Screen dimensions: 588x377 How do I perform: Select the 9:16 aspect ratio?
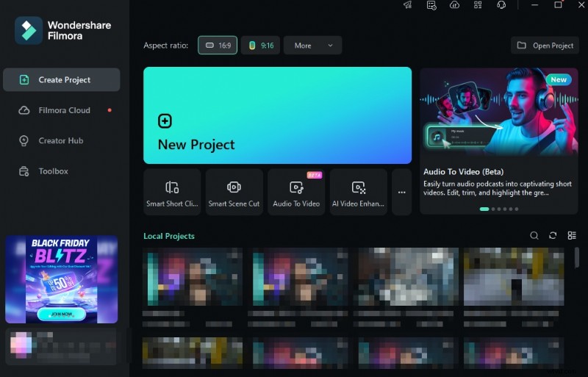click(261, 46)
